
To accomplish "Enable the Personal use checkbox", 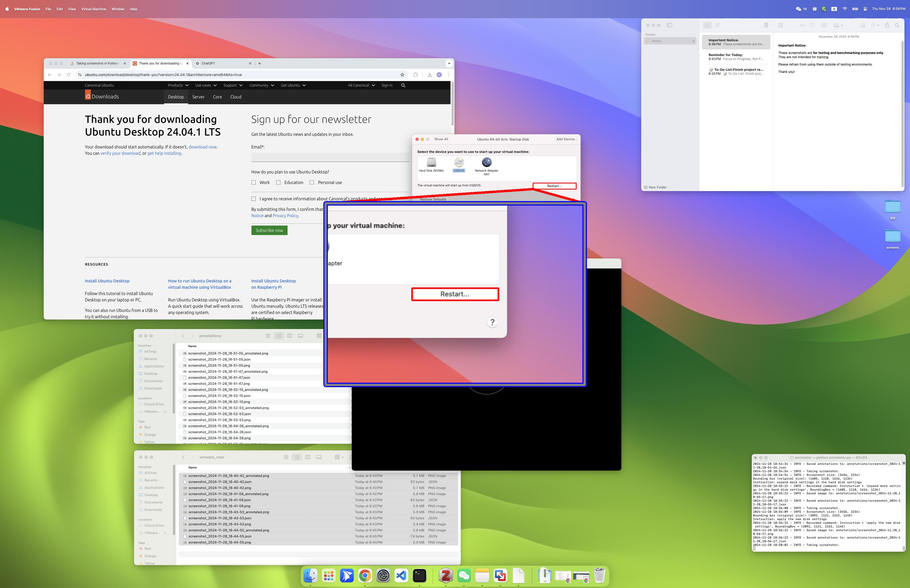I will [x=311, y=182].
